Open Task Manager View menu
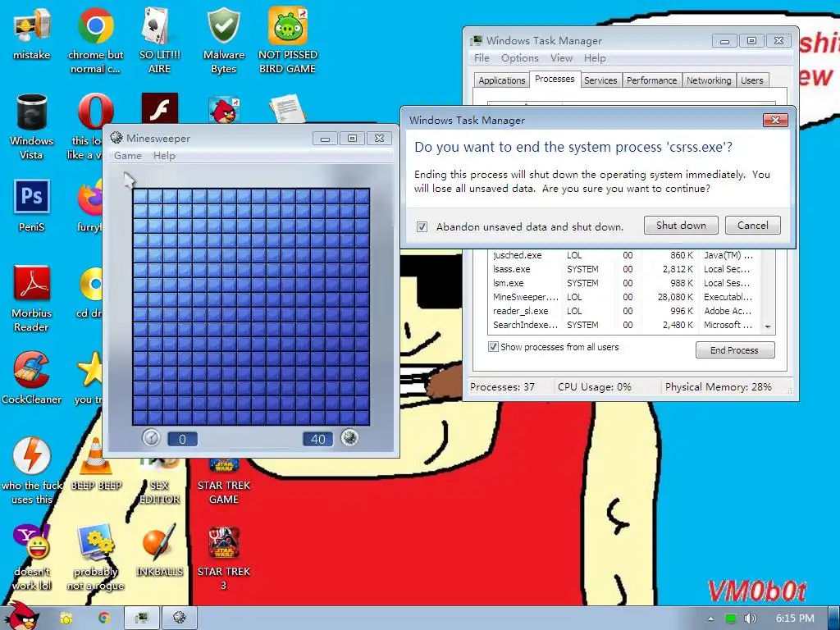This screenshot has height=630, width=840. [x=561, y=58]
